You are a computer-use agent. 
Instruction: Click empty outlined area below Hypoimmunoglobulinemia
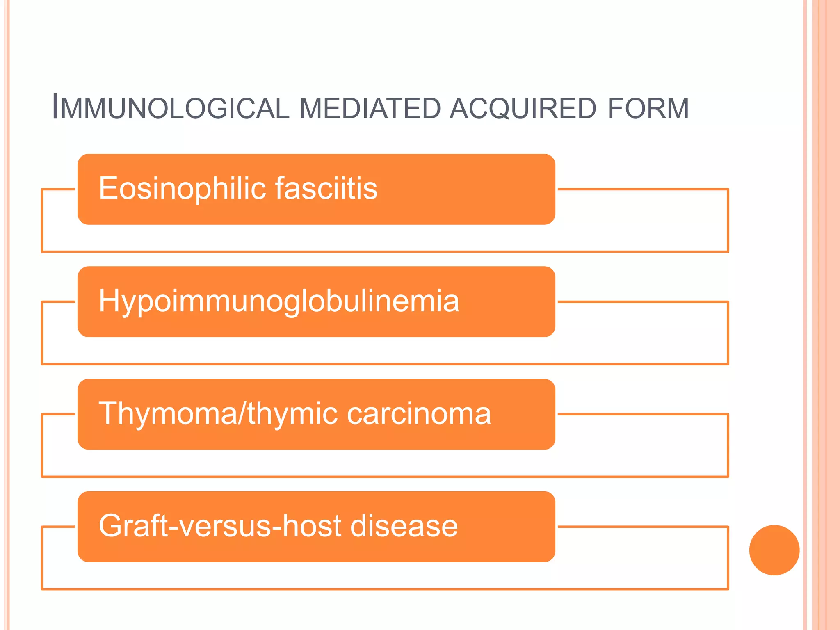click(x=385, y=350)
